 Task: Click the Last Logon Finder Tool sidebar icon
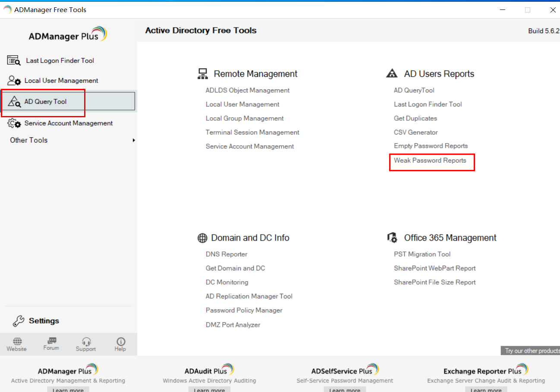coord(14,60)
